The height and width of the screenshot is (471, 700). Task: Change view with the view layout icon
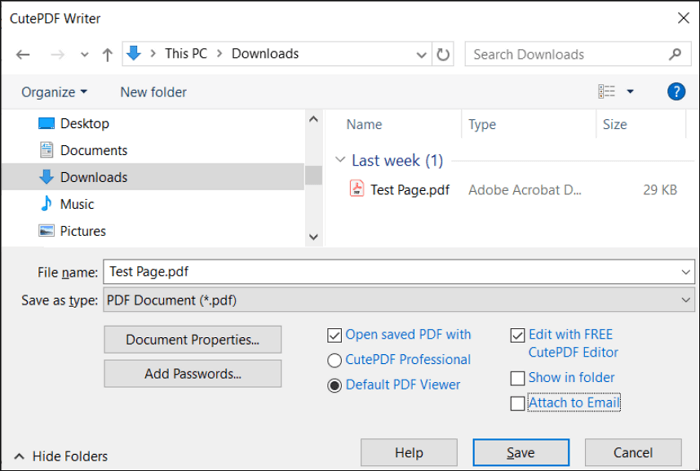click(x=607, y=92)
